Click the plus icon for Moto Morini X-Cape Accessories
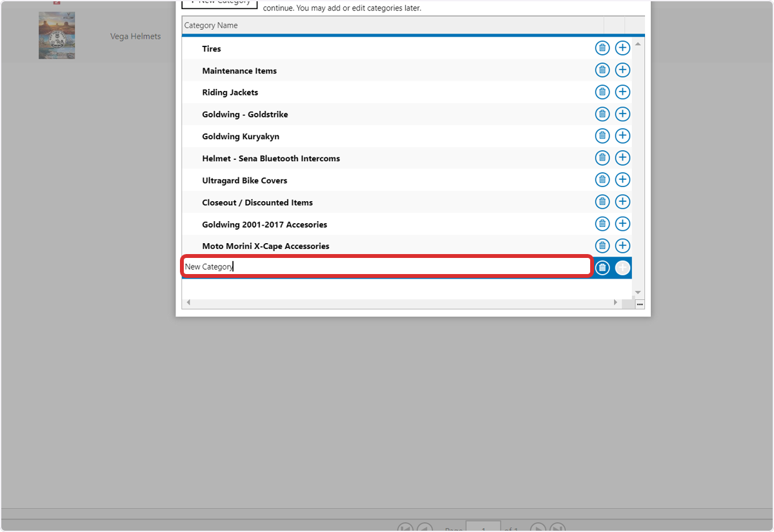The width and height of the screenshot is (774, 532). tap(622, 246)
